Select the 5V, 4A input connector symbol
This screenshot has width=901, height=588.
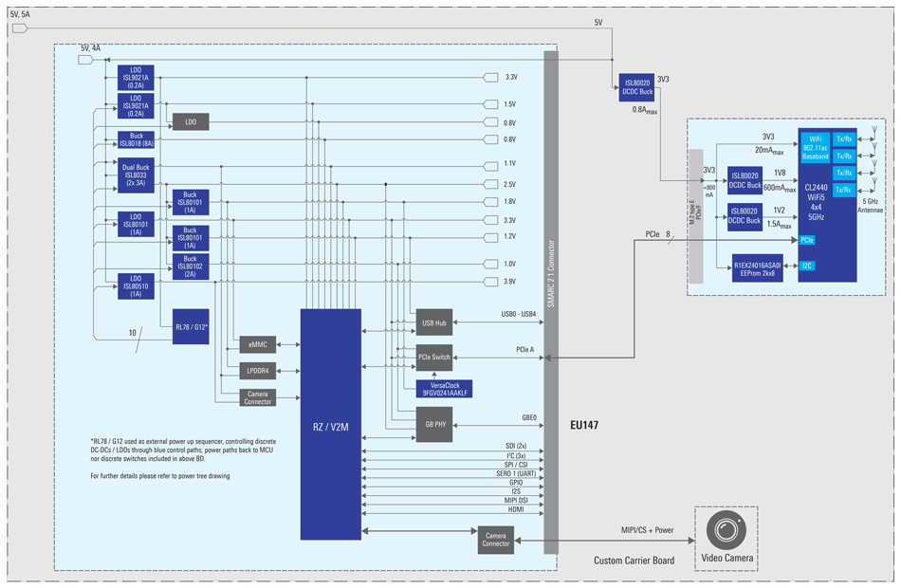coord(85,60)
